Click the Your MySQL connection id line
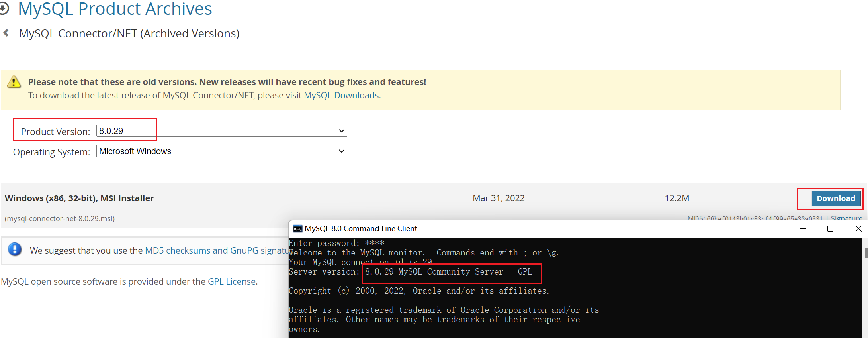This screenshot has height=338, width=868. coord(360,262)
